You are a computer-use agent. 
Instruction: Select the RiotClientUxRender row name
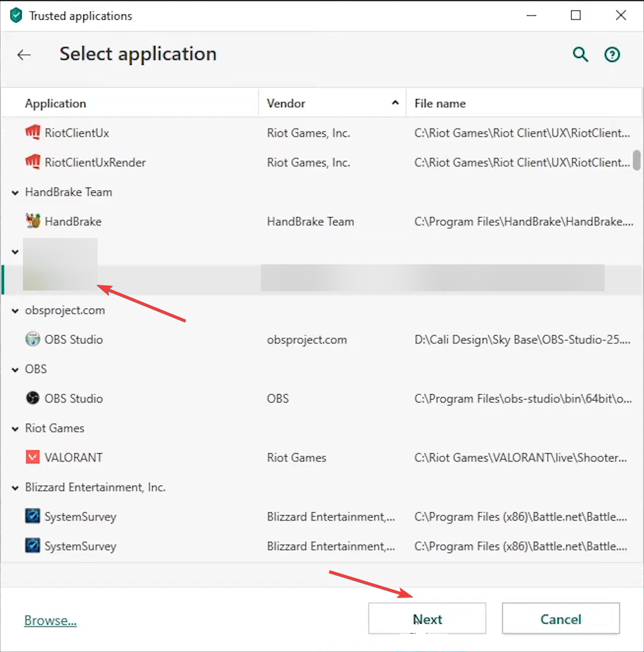pos(95,163)
